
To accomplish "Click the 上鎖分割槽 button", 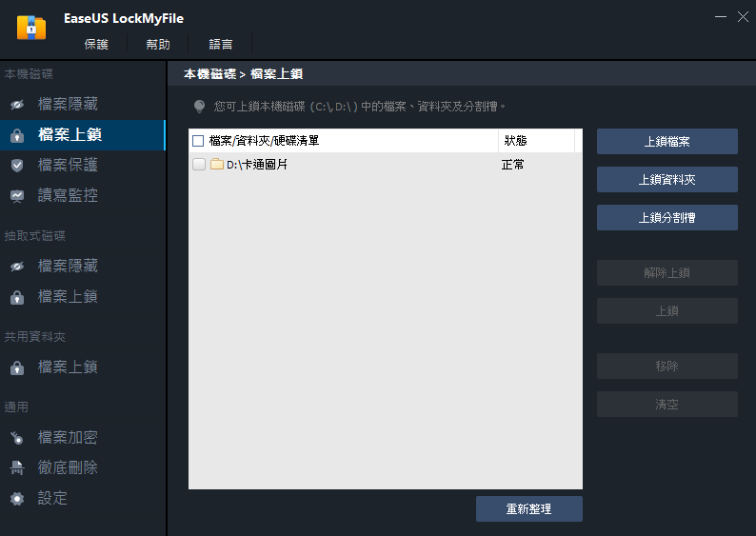I will (x=667, y=217).
